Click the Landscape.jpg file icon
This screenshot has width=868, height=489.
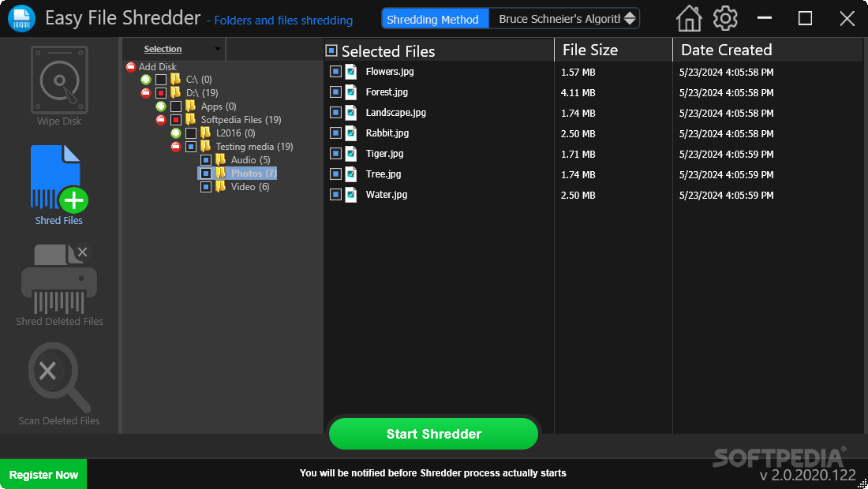point(351,113)
